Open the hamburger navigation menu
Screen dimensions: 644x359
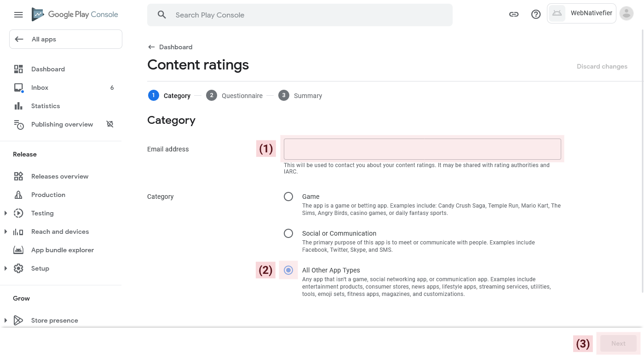pos(18,15)
